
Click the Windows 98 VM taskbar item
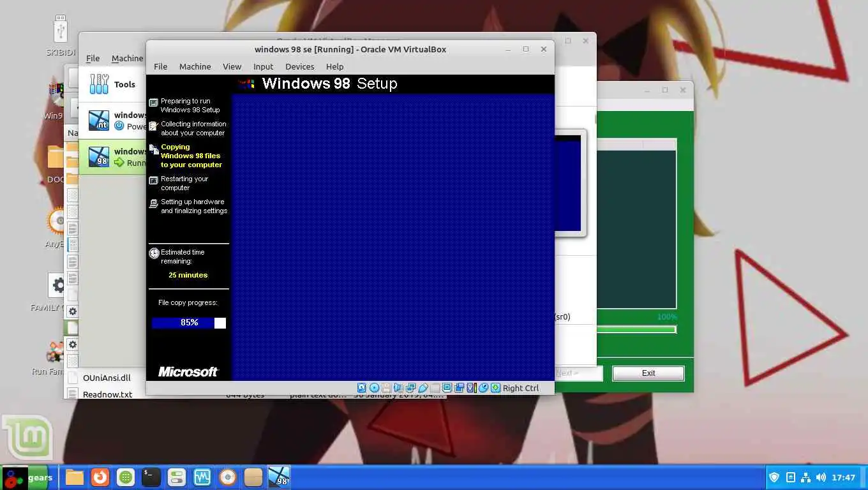(279, 477)
